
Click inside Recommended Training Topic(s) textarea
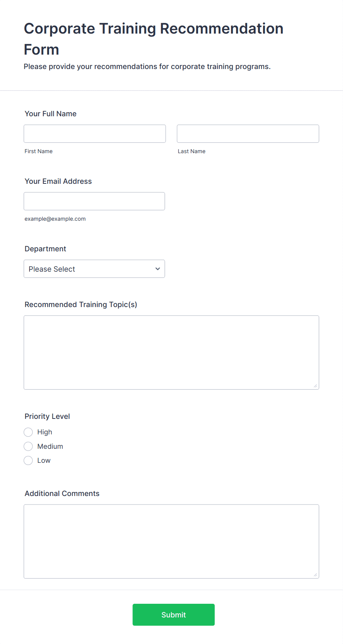tap(171, 352)
